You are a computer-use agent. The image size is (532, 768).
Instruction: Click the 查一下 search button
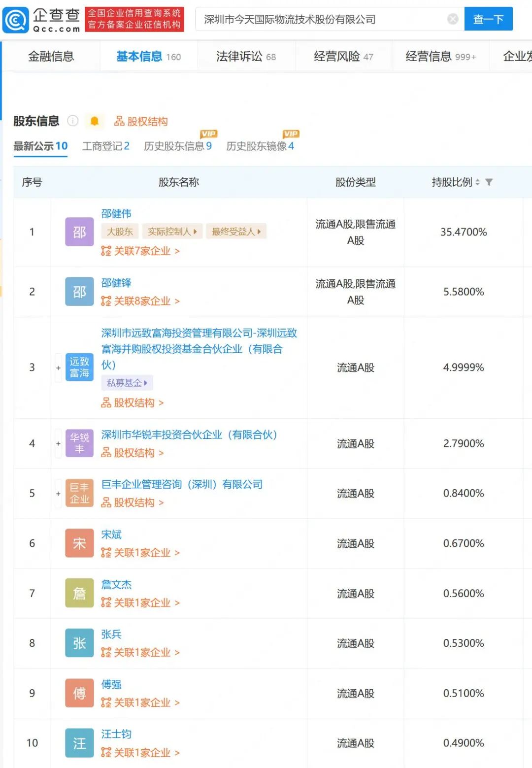[x=488, y=19]
